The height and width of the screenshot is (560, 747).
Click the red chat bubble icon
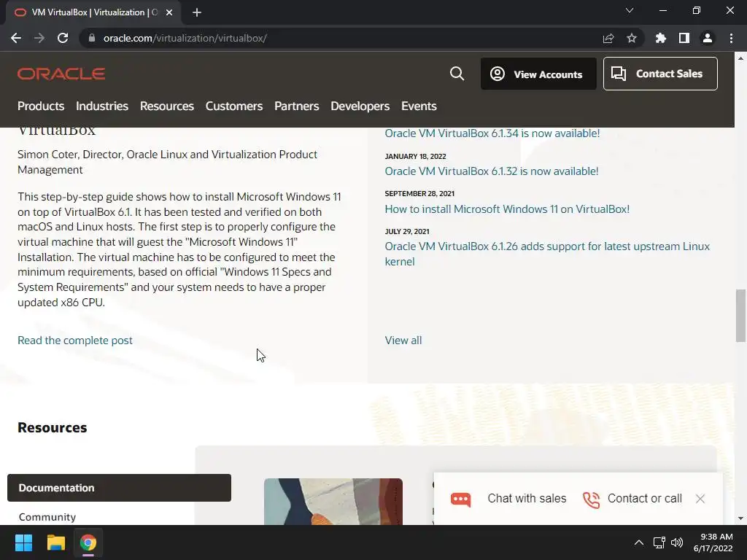click(461, 499)
